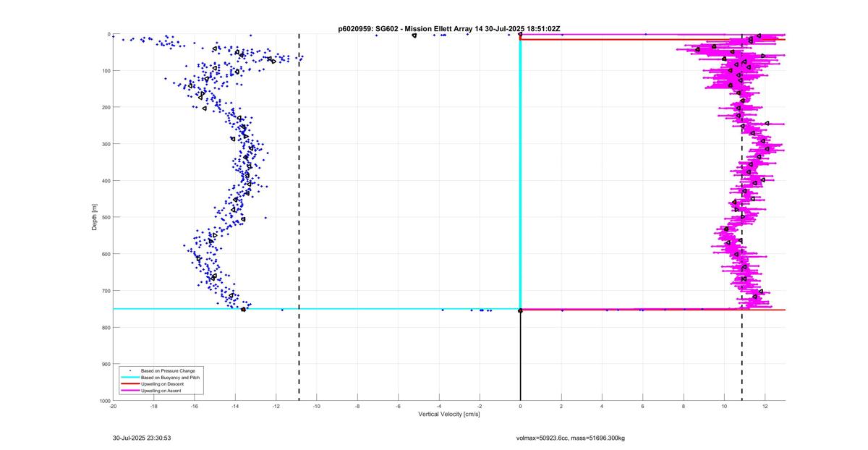Click x-axis tick label -12
The image size is (868, 450).
tap(276, 406)
